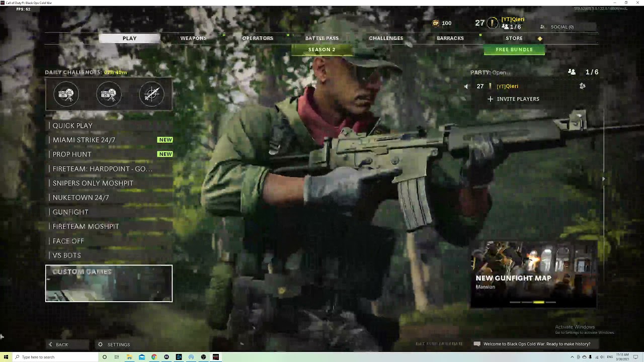
Task: Open Settings button label
Action: point(119,344)
